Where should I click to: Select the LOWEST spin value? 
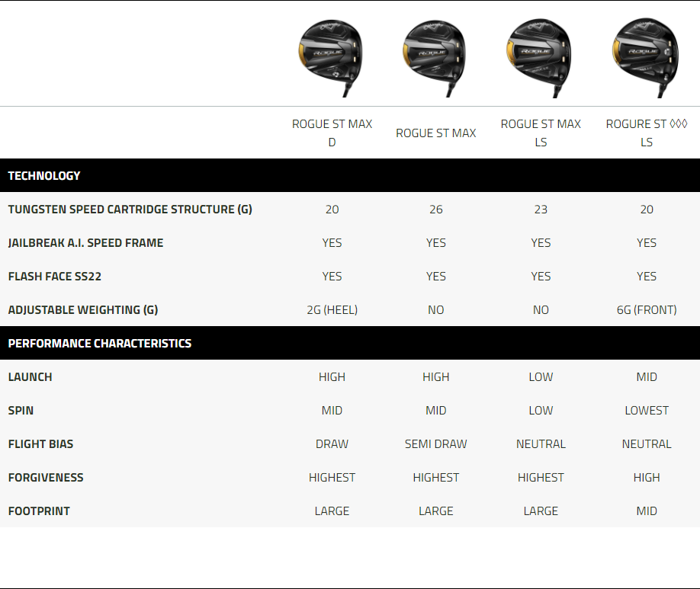(x=646, y=411)
